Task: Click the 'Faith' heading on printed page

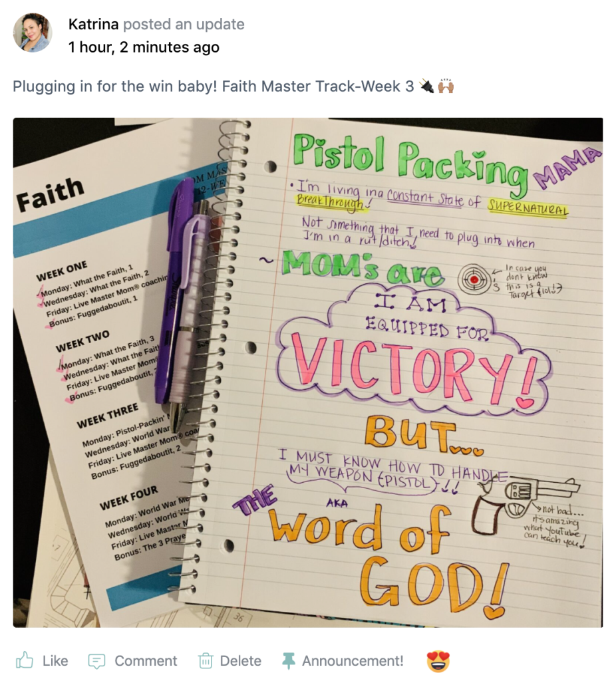Action: pyautogui.click(x=49, y=194)
